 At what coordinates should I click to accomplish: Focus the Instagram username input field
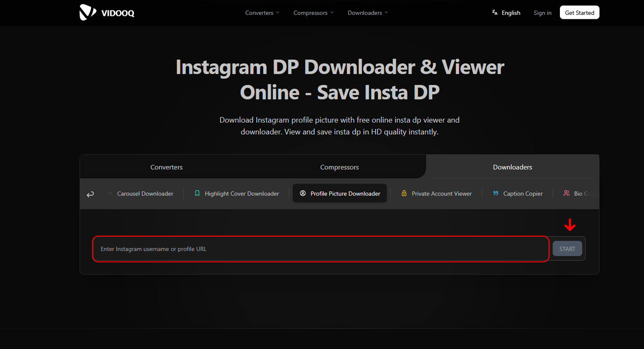coord(321,249)
